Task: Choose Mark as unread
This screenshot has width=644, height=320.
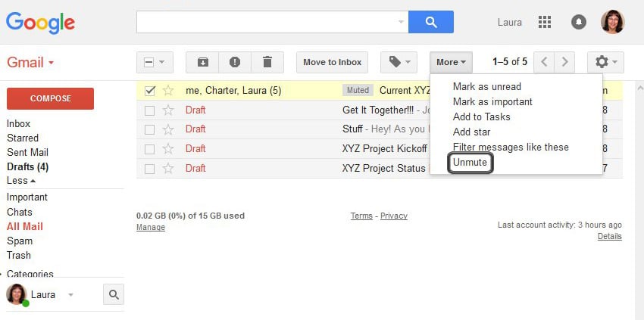Action: (486, 86)
